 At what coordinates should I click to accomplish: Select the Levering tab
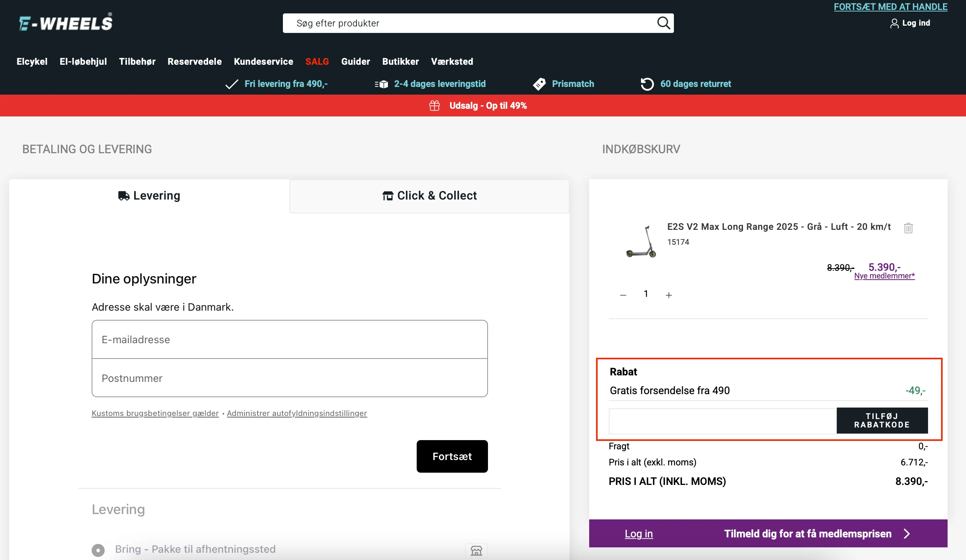[149, 196]
